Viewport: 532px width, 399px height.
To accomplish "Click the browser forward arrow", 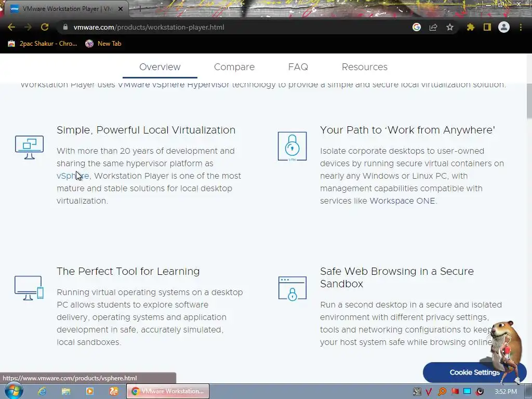I will click(x=28, y=27).
